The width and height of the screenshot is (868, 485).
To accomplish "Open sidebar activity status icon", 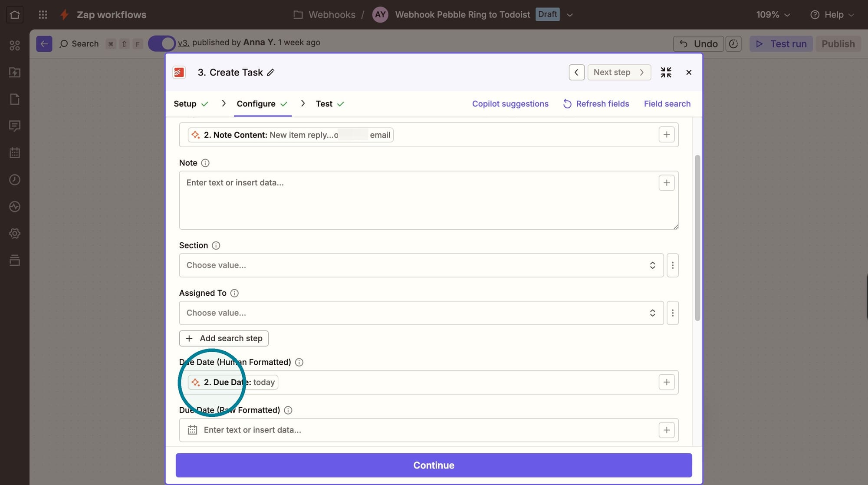I will coord(15,207).
